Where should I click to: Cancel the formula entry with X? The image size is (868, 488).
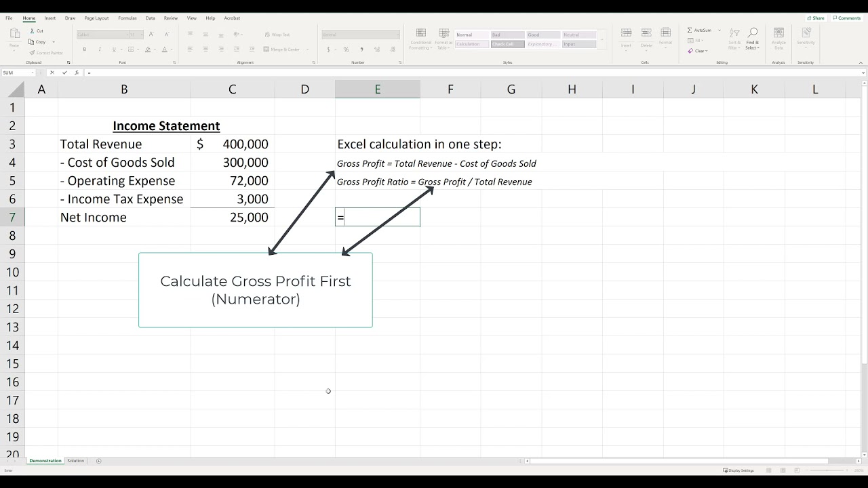click(52, 73)
